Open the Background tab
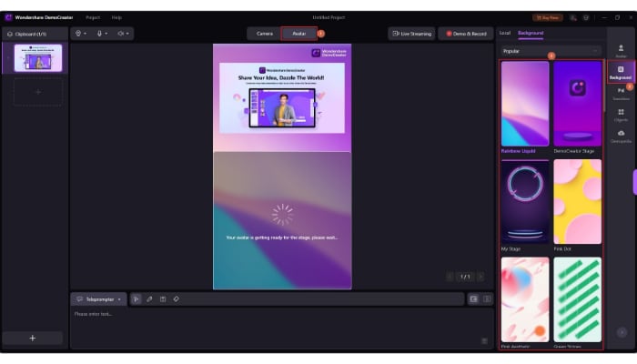Image resolution: width=637 pixels, height=364 pixels. (x=531, y=33)
